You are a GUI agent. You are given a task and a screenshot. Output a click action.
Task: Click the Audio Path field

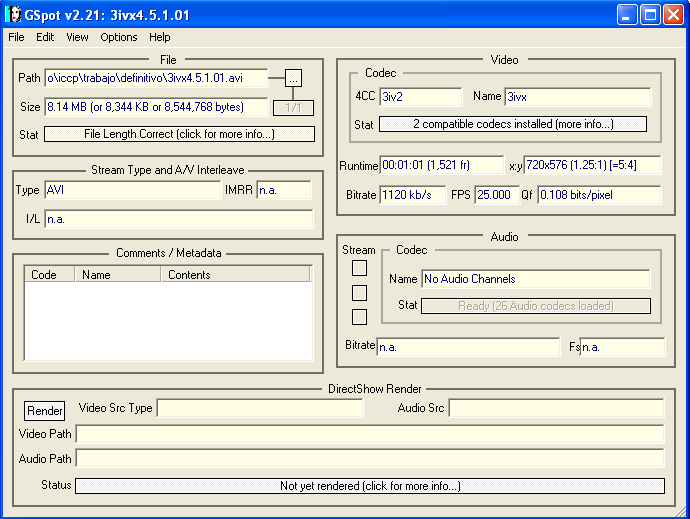point(370,458)
